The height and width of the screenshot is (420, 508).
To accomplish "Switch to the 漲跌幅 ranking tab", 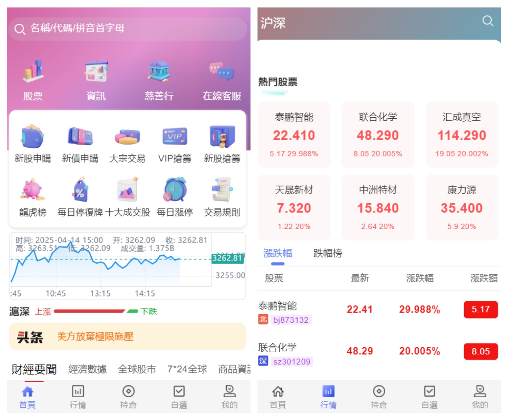I will tap(278, 253).
